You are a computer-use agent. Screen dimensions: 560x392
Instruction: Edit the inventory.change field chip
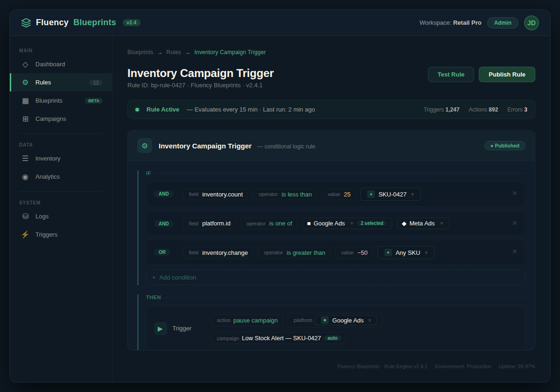218,252
